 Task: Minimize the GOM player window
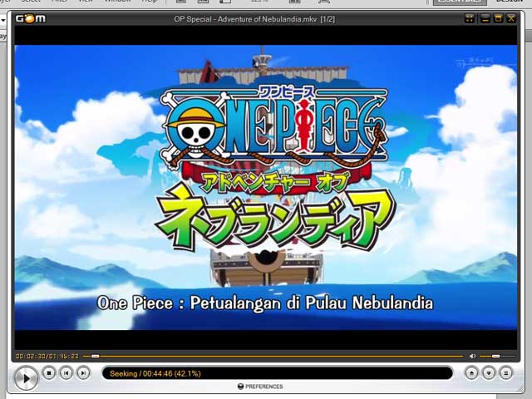click(485, 18)
